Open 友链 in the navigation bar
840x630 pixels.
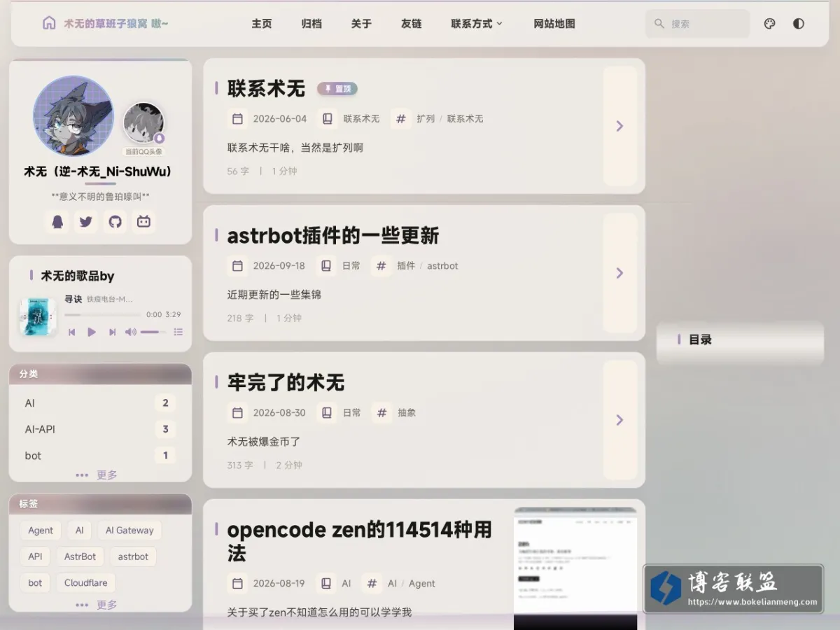click(x=412, y=24)
